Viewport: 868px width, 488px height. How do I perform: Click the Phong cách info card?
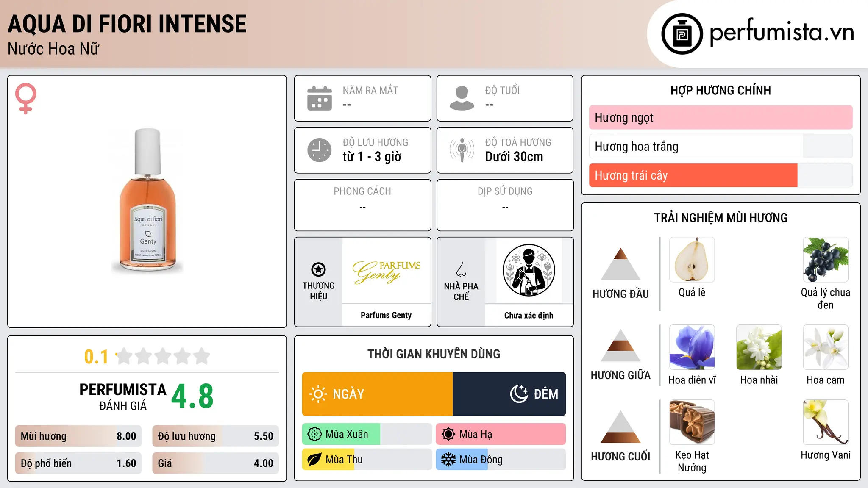(363, 205)
